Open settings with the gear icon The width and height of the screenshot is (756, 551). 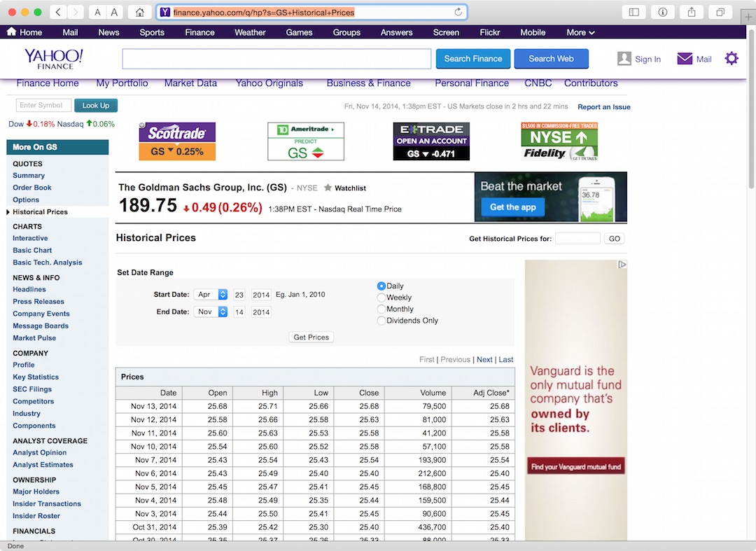pyautogui.click(x=731, y=58)
